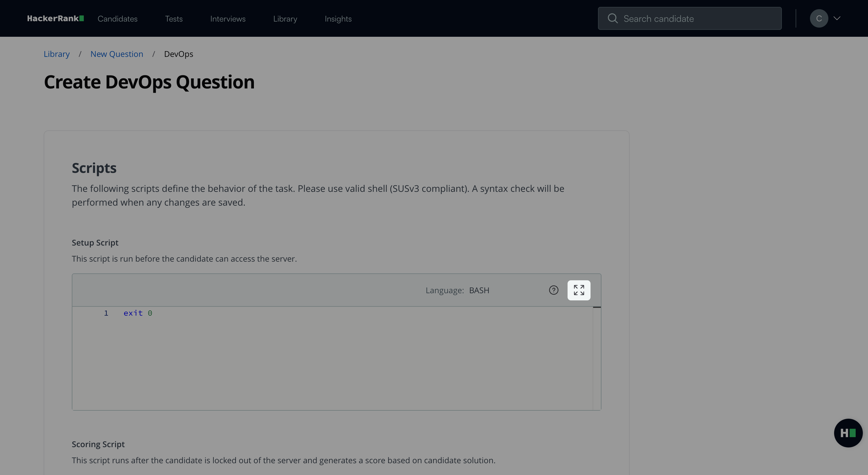
Task: Open the Insights page
Action: click(x=338, y=19)
